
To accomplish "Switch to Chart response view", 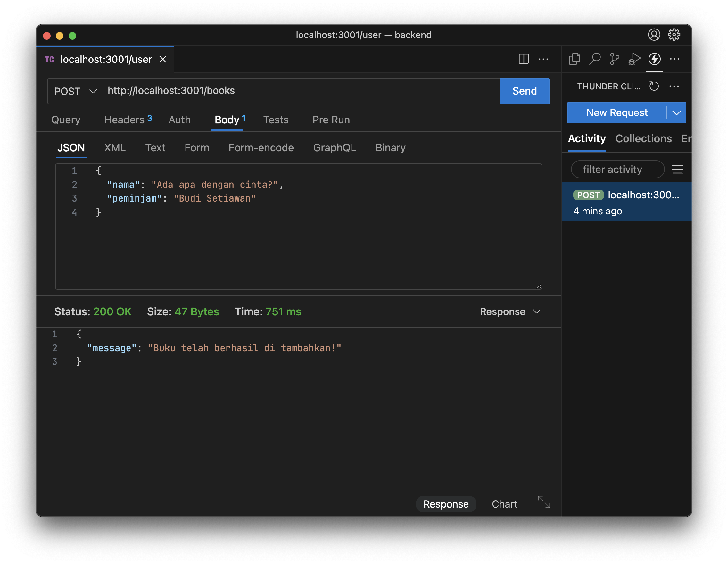I will pyautogui.click(x=504, y=504).
